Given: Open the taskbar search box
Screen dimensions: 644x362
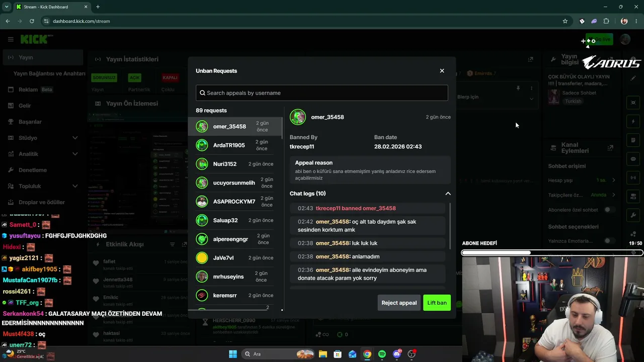Looking at the screenshot, I should pos(277,354).
